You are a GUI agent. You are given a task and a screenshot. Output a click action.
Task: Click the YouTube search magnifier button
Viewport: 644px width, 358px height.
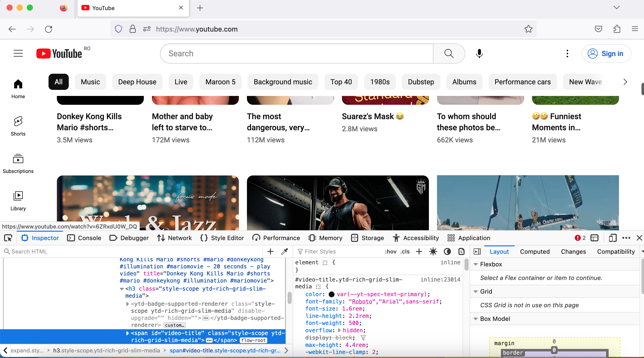449,54
